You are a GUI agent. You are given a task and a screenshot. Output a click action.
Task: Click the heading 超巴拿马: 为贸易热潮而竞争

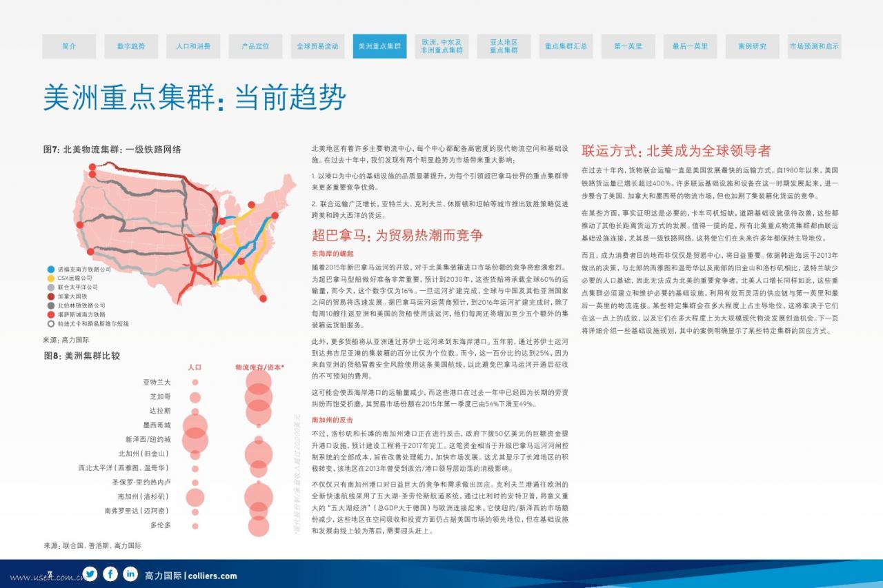(x=397, y=235)
